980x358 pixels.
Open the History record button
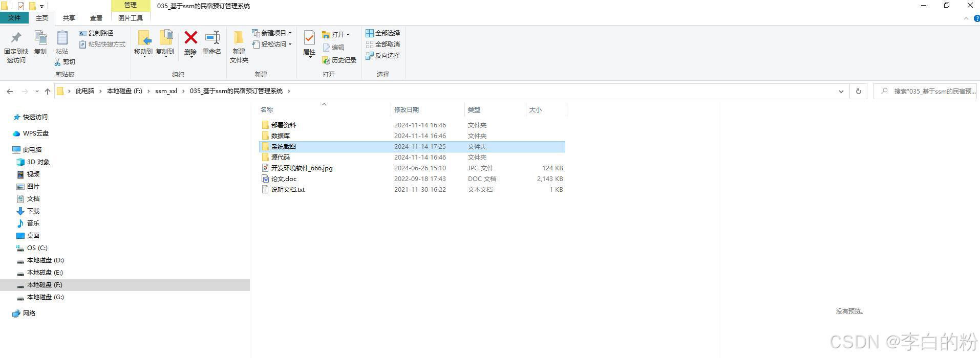pyautogui.click(x=339, y=60)
